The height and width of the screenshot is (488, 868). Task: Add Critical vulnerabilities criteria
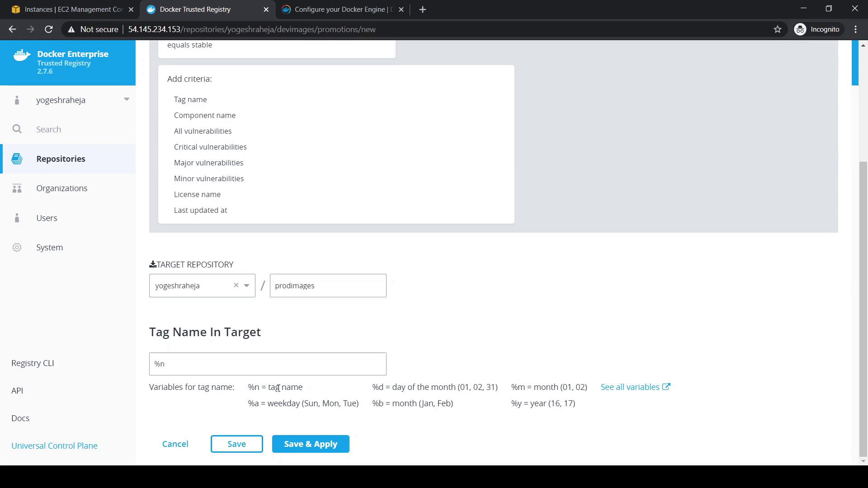(210, 147)
